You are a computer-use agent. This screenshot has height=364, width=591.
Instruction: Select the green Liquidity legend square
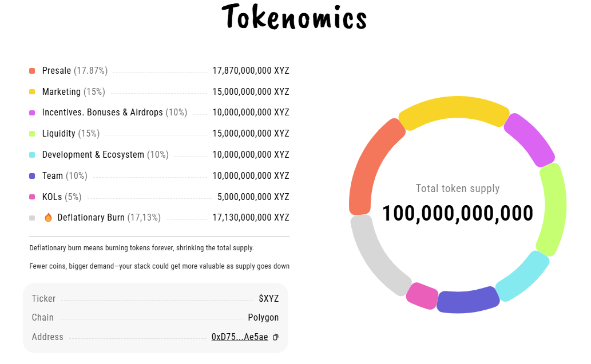pos(32,134)
